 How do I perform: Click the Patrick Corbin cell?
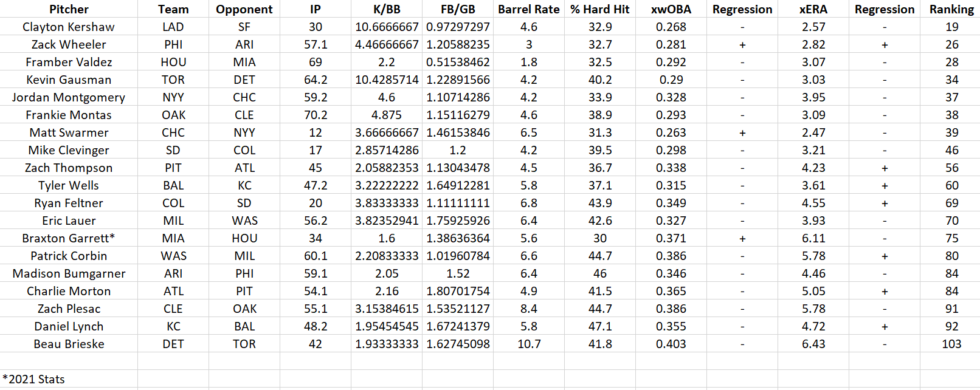pos(69,256)
